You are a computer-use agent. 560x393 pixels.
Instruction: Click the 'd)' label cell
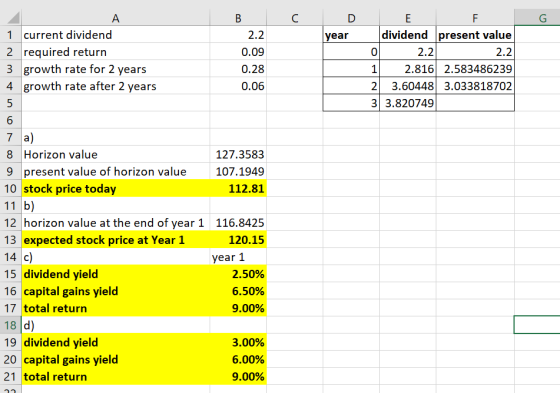click(x=116, y=325)
